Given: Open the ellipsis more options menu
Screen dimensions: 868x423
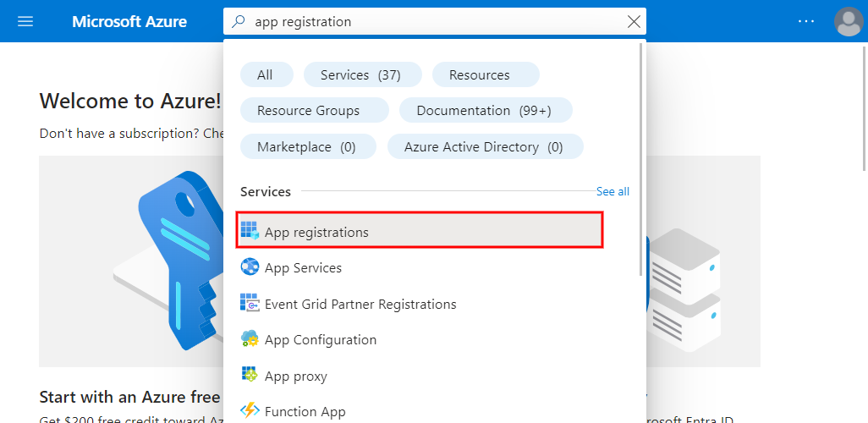Looking at the screenshot, I should tap(806, 22).
